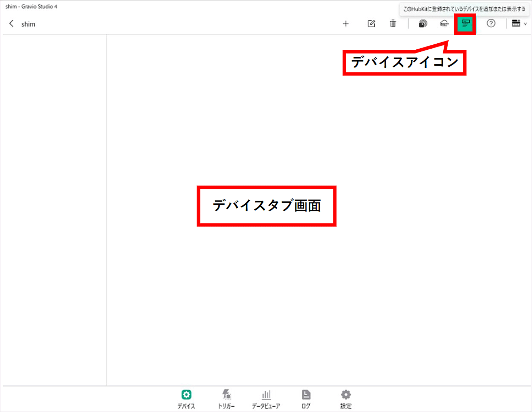The image size is (532, 412).
Task: Delete with the trash can icon
Action: 393,24
